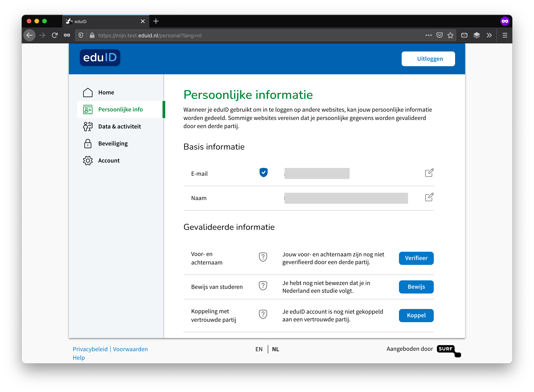The image size is (534, 392).
Task: Open the Help link in footer
Action: pyautogui.click(x=79, y=358)
